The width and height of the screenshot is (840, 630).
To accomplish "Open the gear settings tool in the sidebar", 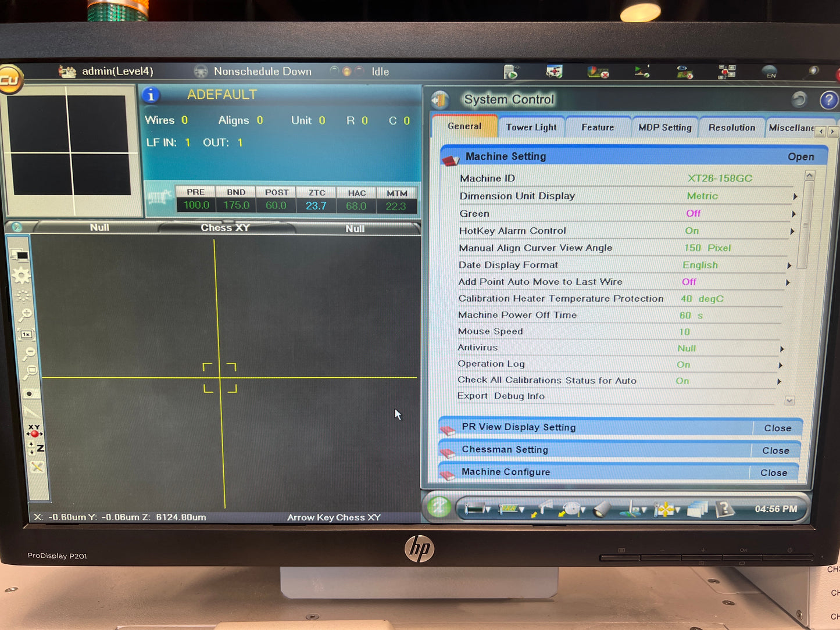I will click(22, 275).
